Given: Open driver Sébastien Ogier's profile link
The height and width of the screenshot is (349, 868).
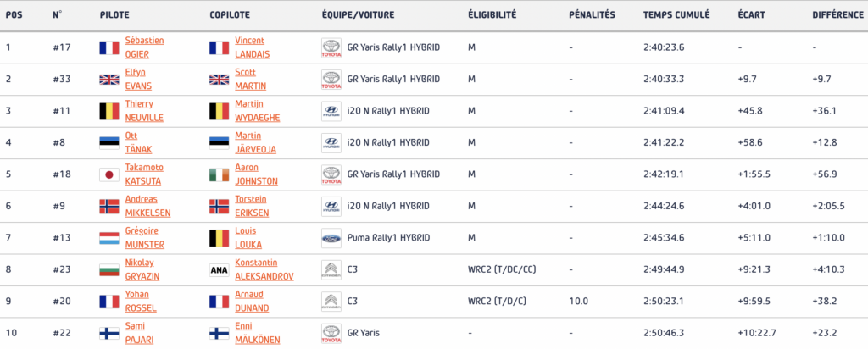Looking at the screenshot, I should 144,47.
